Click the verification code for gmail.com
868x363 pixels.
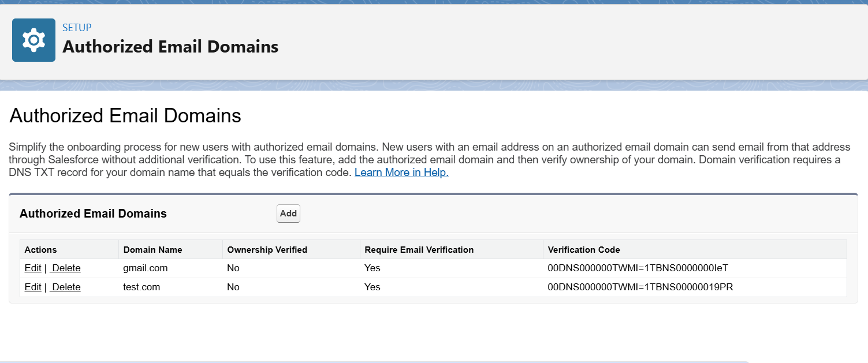click(640, 268)
